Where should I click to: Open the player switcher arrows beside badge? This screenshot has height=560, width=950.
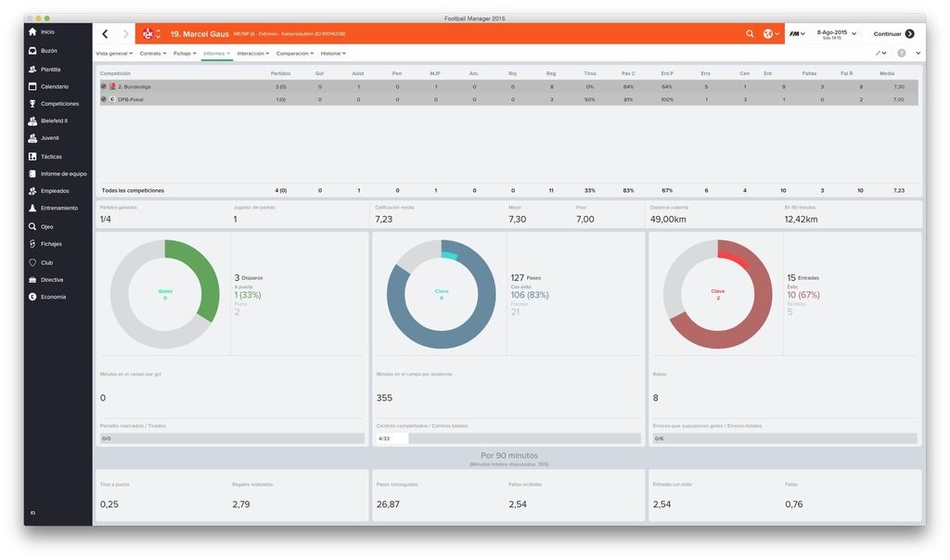point(158,34)
